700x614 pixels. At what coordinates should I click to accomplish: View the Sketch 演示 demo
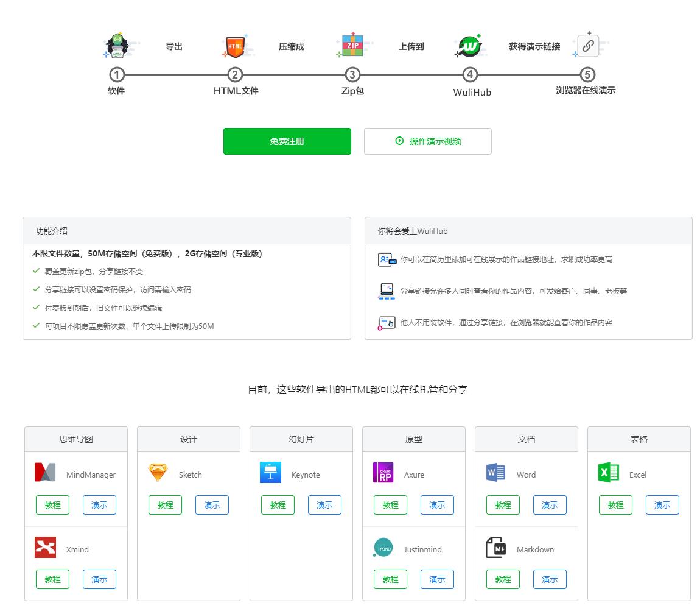(x=212, y=505)
